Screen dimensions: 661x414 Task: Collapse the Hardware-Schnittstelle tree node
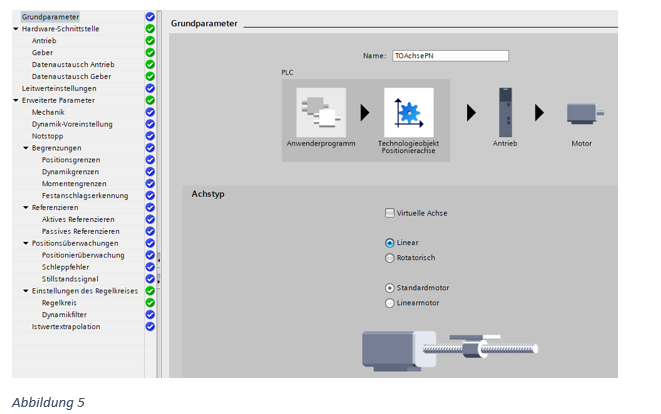click(16, 29)
